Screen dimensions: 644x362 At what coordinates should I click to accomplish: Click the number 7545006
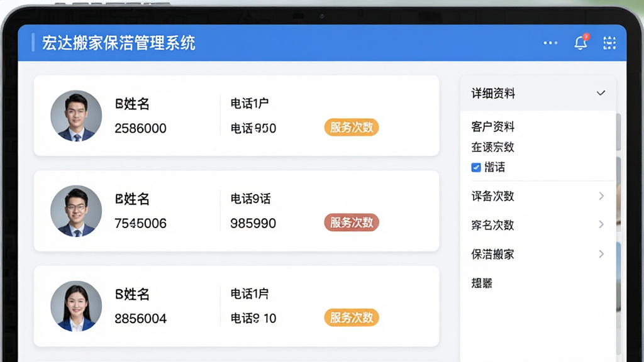pos(140,223)
